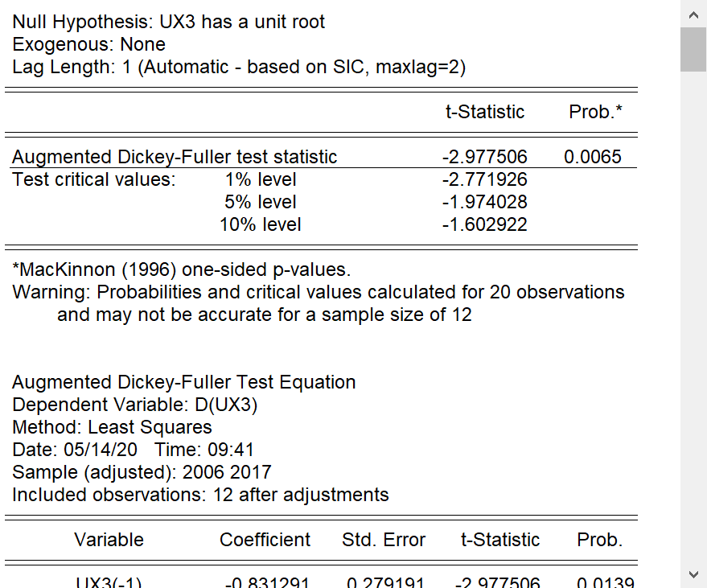Click the 1% level critical value -2.771926
Image resolution: width=707 pixels, height=588 pixels.
(485, 179)
